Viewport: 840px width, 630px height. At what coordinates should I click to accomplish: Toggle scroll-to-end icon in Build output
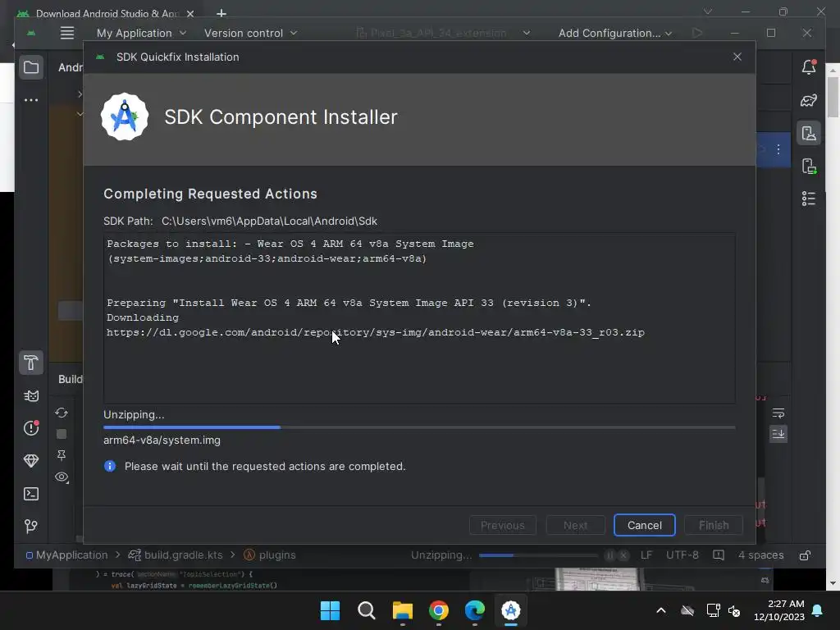pos(778,433)
